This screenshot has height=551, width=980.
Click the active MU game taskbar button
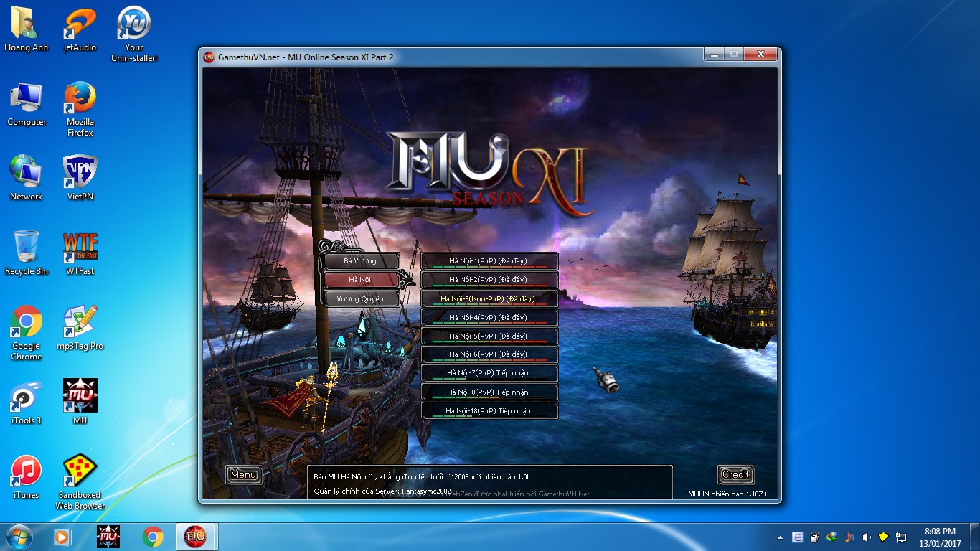pos(197,537)
